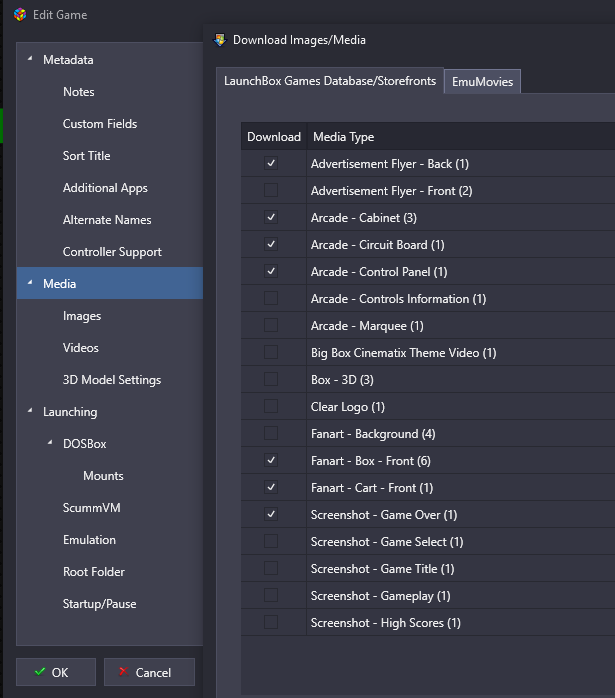
Task: Select 'Arcade - Marquee (1)' row text
Action: pyautogui.click(x=367, y=326)
